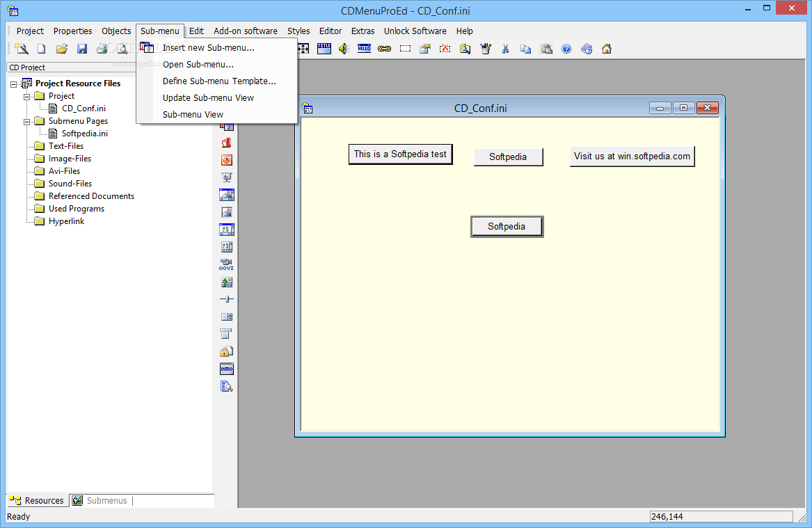812x528 pixels.
Task: Click the speaker sound icon in toolbar
Action: [x=344, y=49]
